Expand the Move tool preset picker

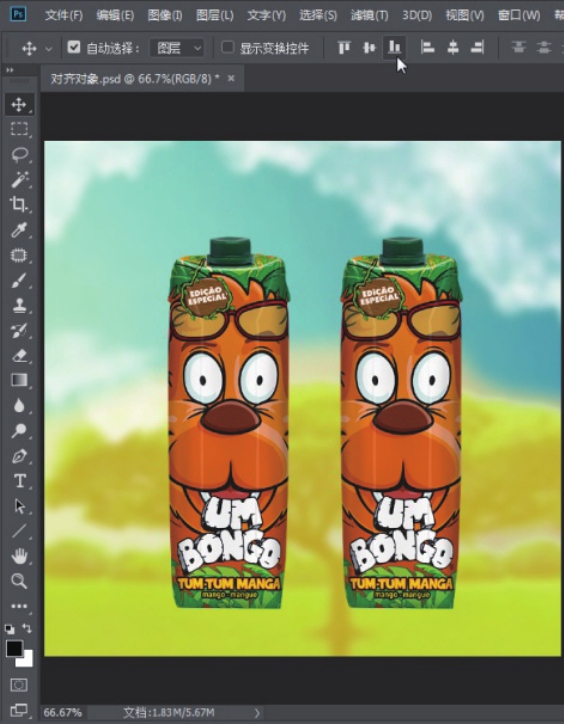tap(49, 48)
